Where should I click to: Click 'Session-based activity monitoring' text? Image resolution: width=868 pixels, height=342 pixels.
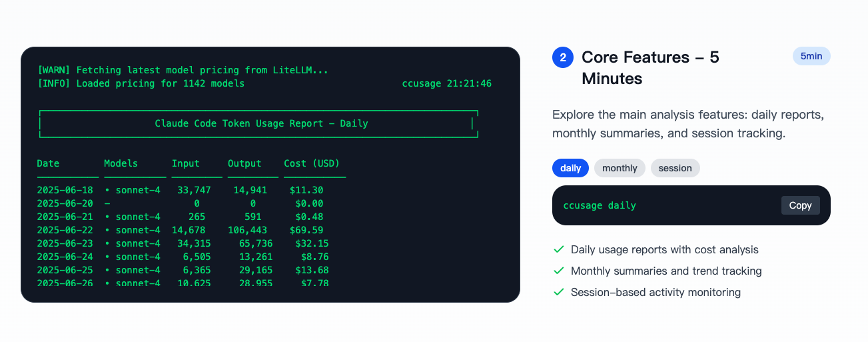[655, 292]
